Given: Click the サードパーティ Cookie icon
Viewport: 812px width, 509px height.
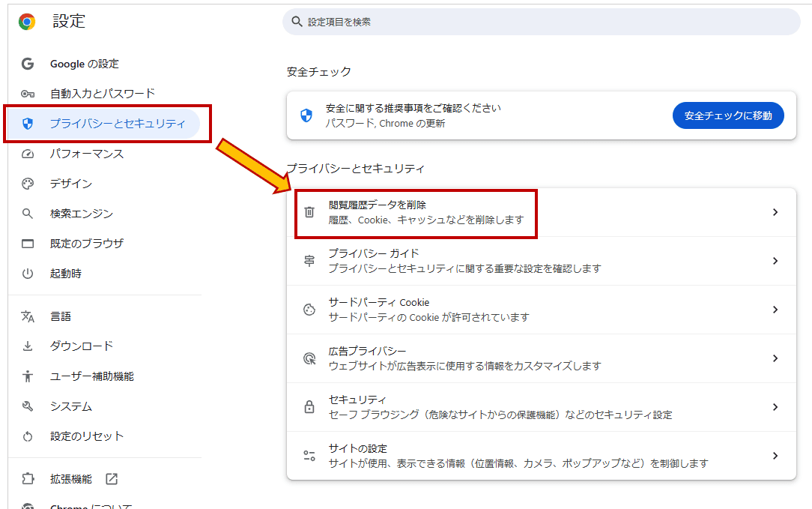Looking at the screenshot, I should pos(309,310).
